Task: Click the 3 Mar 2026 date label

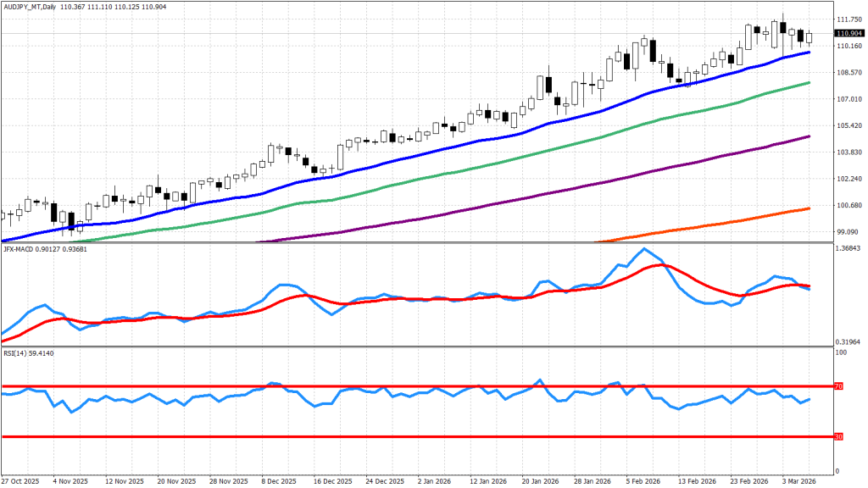Action: (797, 480)
